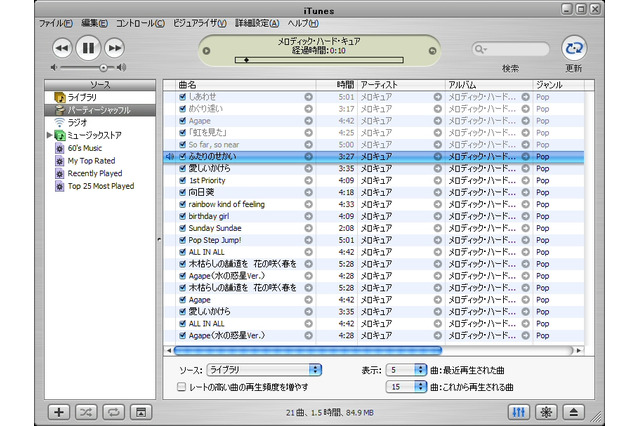Enable レートの高い曲の再生頻度を増やす checkbox
Screen dimensions: 640x426
(182, 387)
